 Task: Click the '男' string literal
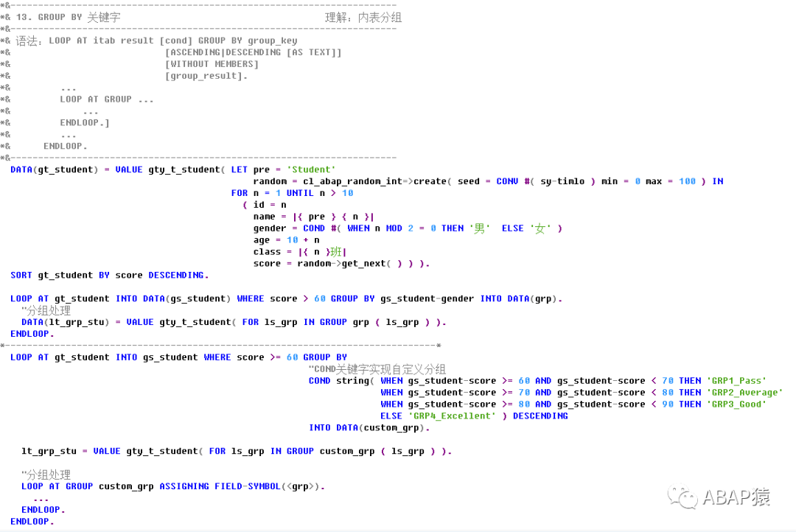480,228
